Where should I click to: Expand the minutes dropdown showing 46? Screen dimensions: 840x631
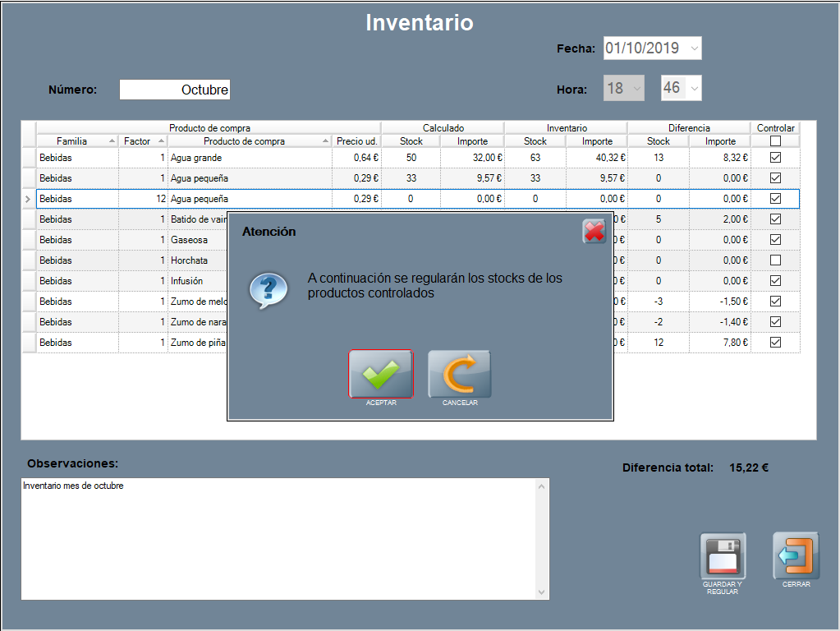(x=694, y=88)
